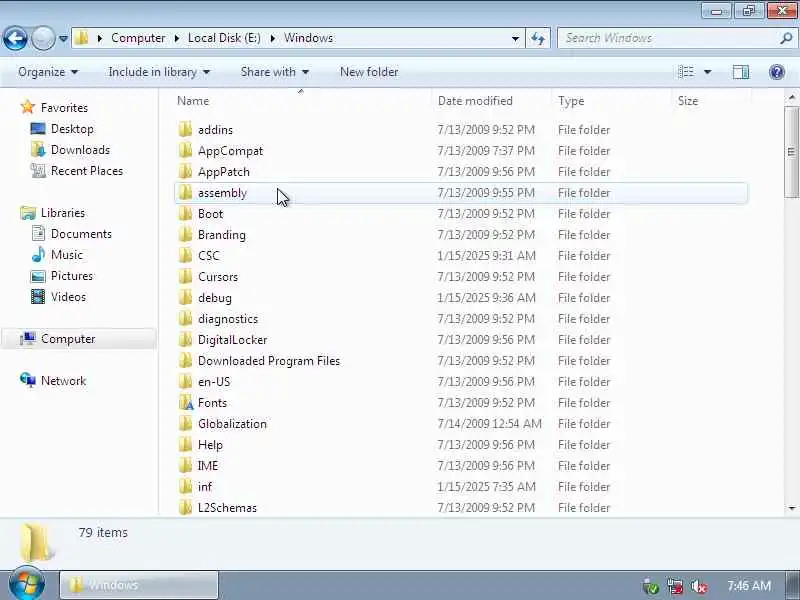800x600 pixels.
Task: Open the Organize menu
Action: click(x=48, y=72)
